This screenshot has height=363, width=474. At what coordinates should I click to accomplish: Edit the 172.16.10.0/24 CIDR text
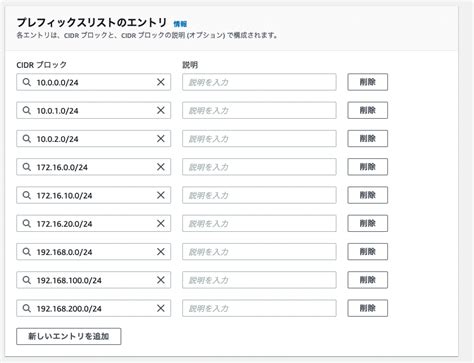pos(64,195)
